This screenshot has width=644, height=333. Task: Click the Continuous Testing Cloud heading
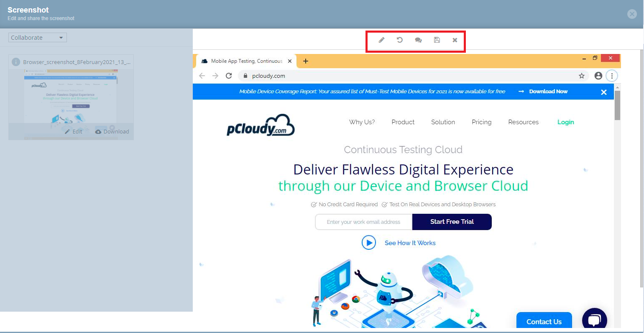pyautogui.click(x=403, y=150)
